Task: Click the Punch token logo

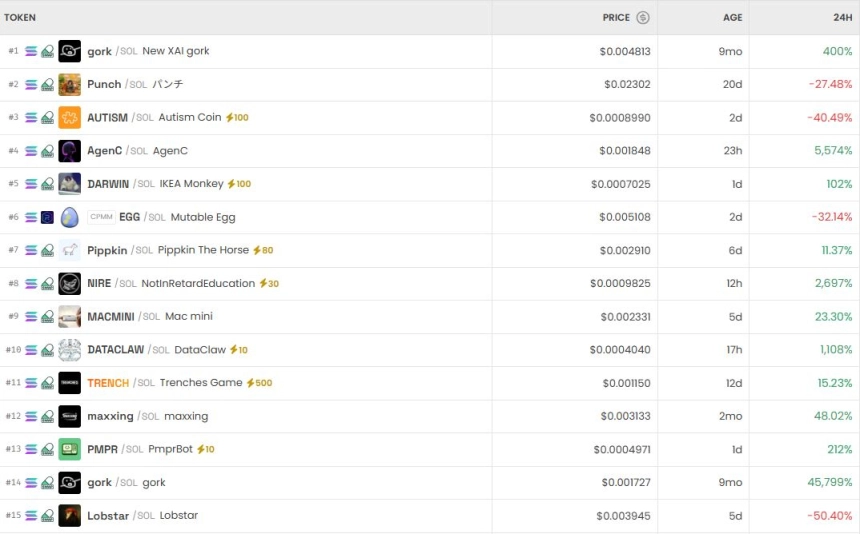Action: tap(69, 84)
